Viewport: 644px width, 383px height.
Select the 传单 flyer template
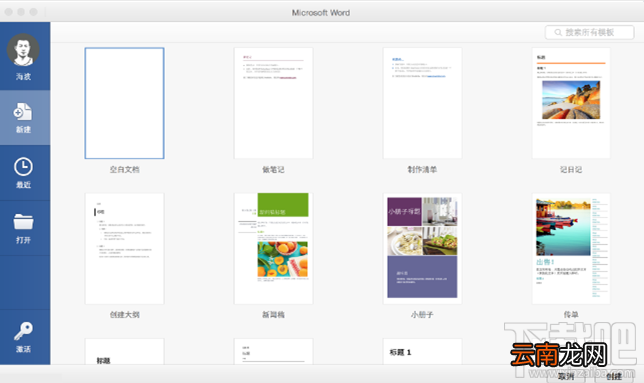tap(571, 249)
